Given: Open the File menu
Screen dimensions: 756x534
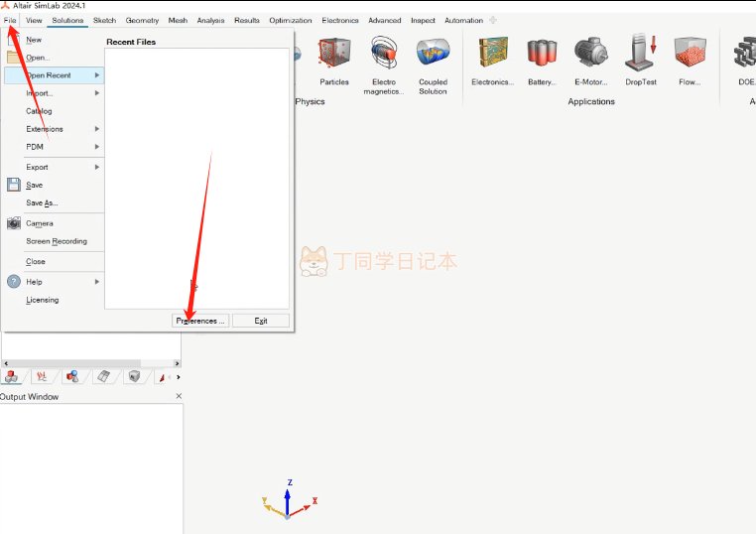Looking at the screenshot, I should pos(10,20).
